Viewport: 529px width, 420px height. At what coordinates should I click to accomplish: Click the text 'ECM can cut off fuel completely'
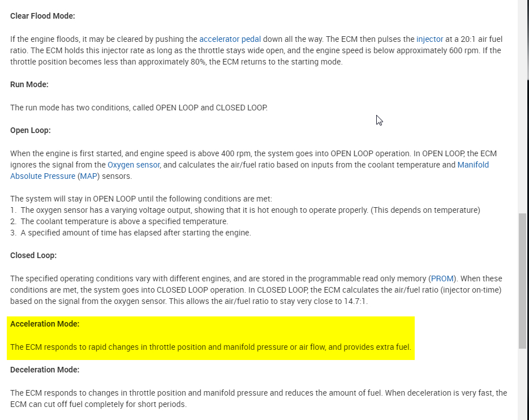tap(67, 405)
